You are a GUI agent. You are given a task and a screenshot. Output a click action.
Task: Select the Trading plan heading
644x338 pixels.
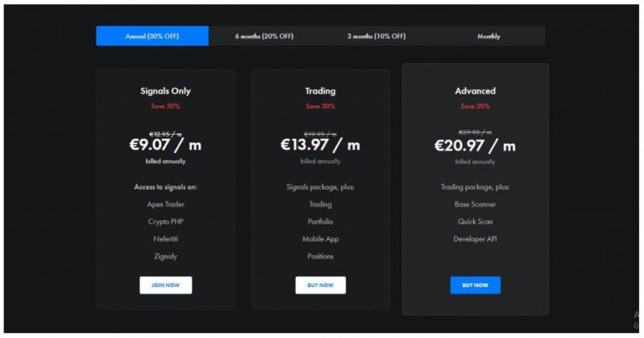coord(321,91)
